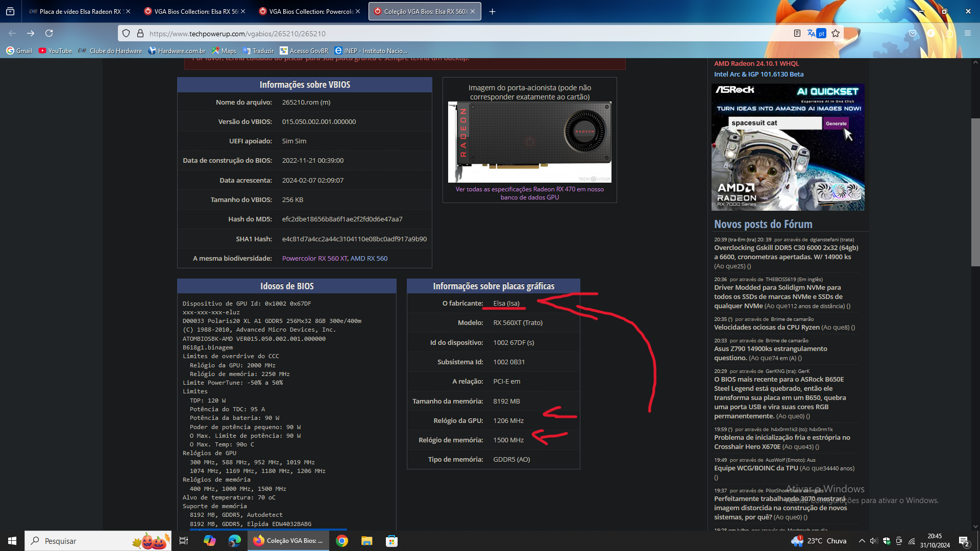
Task: Open Traduzir bookmark
Action: click(x=258, y=51)
